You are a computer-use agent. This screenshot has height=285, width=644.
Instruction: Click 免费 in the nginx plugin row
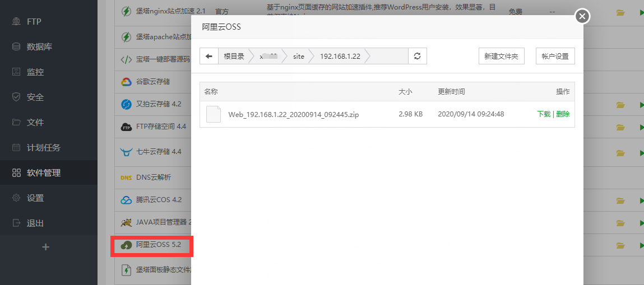pos(516,12)
